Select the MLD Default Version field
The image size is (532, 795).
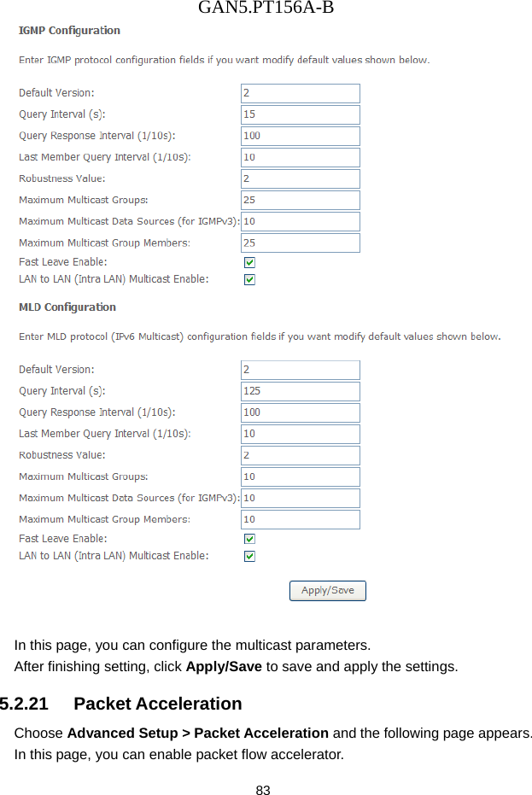click(300, 370)
